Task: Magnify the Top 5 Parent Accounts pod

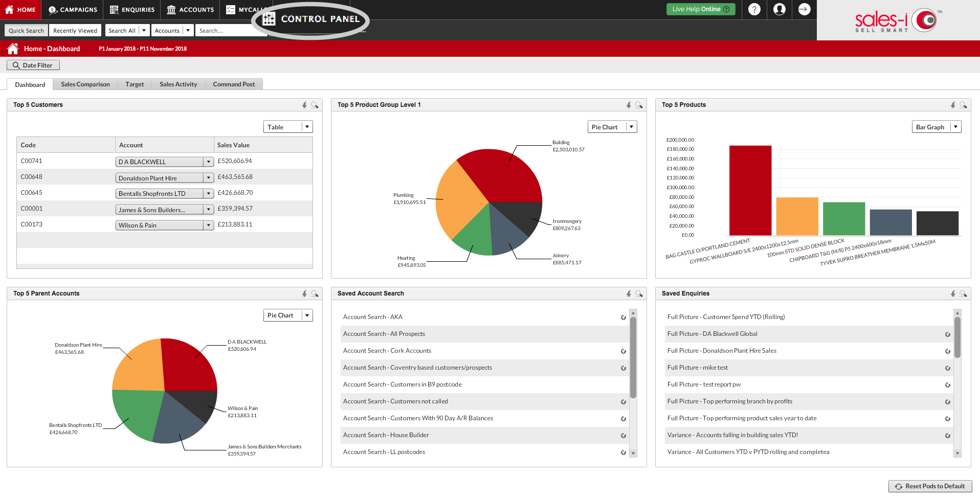Action: pyautogui.click(x=315, y=293)
